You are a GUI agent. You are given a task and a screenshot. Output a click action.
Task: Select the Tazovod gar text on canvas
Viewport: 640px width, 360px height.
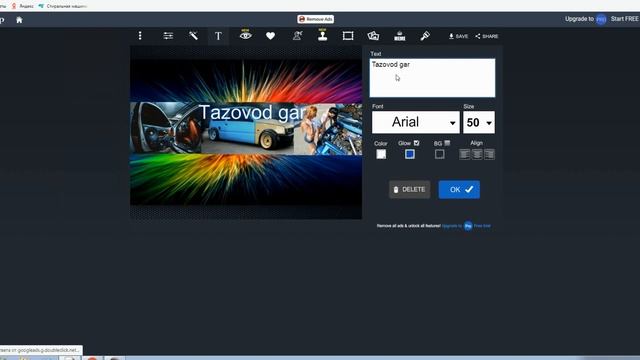click(252, 113)
